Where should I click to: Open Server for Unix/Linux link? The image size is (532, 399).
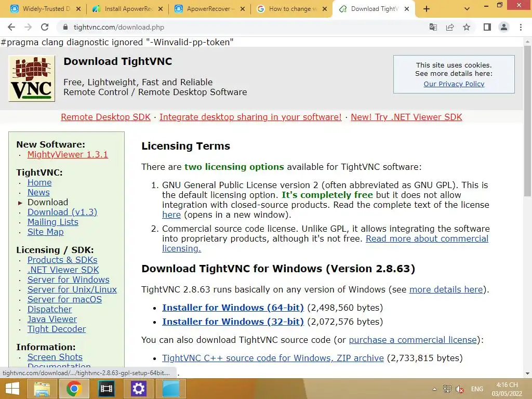click(72, 289)
